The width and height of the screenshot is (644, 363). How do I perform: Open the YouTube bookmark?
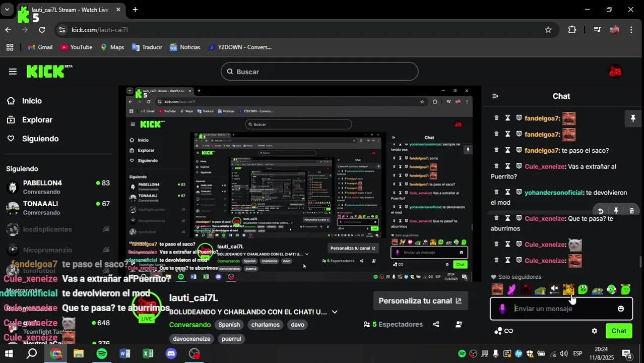click(76, 47)
